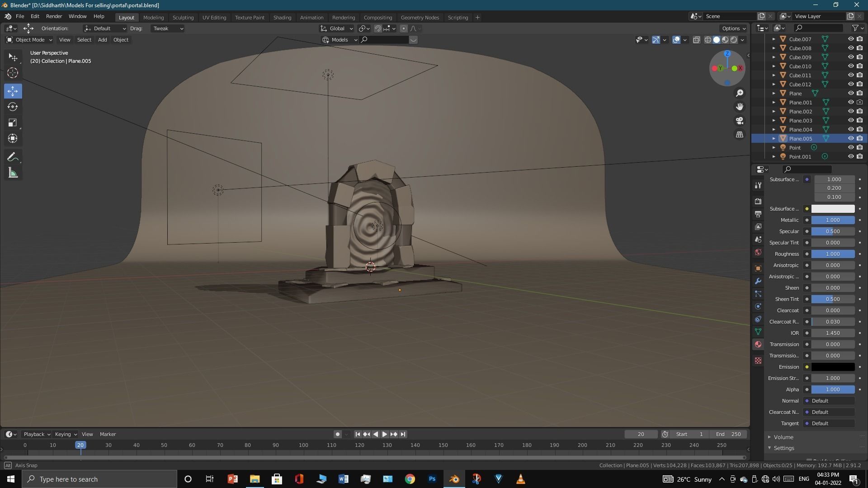Toggle proportional editing for objects

(x=404, y=28)
